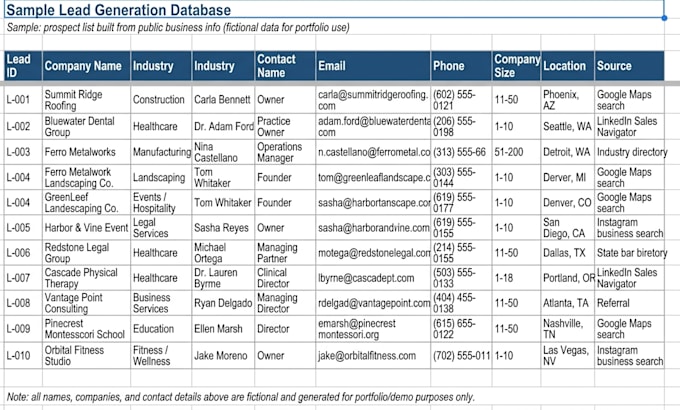Select the 'Phoenix, AZ' location cell
The width and height of the screenshot is (680, 410).
pos(568,100)
